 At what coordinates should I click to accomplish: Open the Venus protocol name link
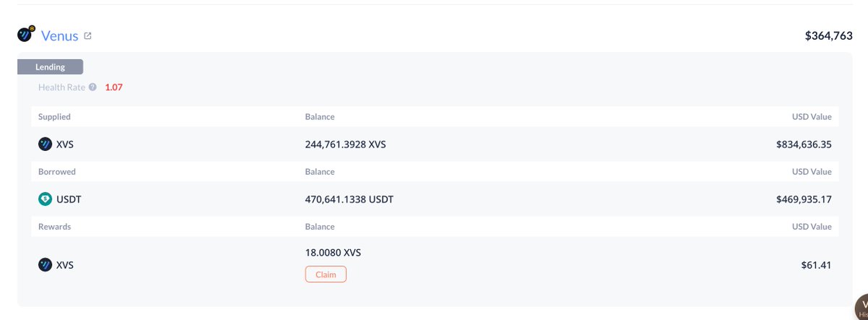(x=59, y=36)
